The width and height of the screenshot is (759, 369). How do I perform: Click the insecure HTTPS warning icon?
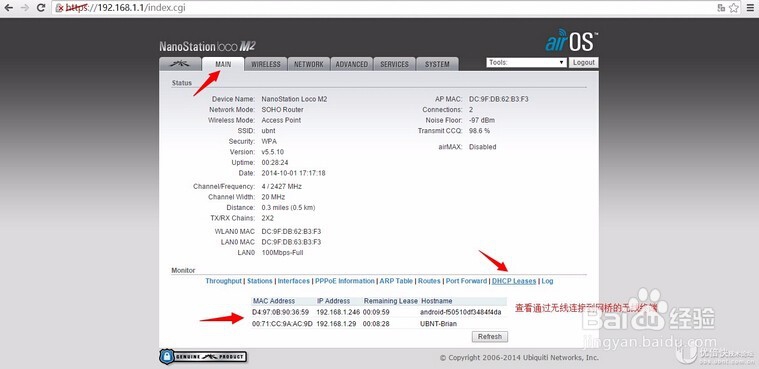tap(60, 8)
